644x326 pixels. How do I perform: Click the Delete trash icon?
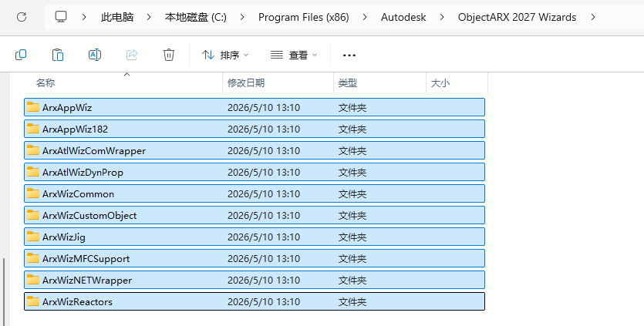tap(169, 55)
